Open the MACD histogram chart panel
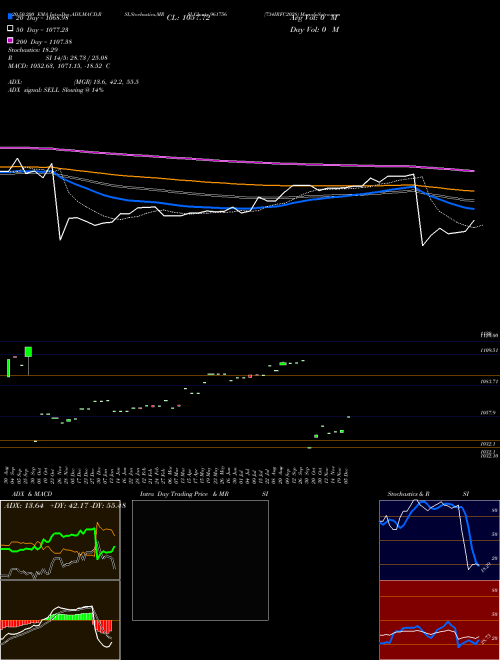Image resolution: width=500 pixels, height=660 pixels. tap(60, 620)
